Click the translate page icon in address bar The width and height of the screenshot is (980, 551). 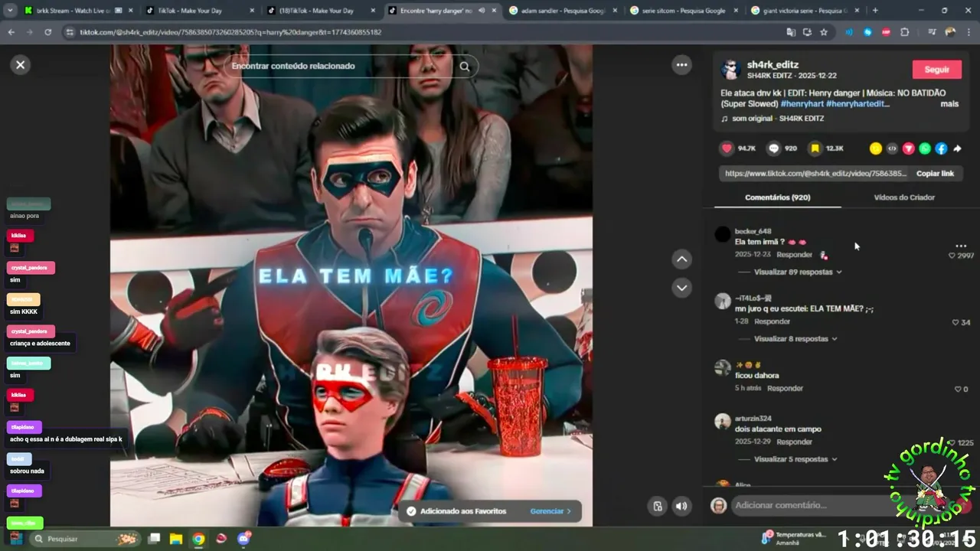point(791,32)
